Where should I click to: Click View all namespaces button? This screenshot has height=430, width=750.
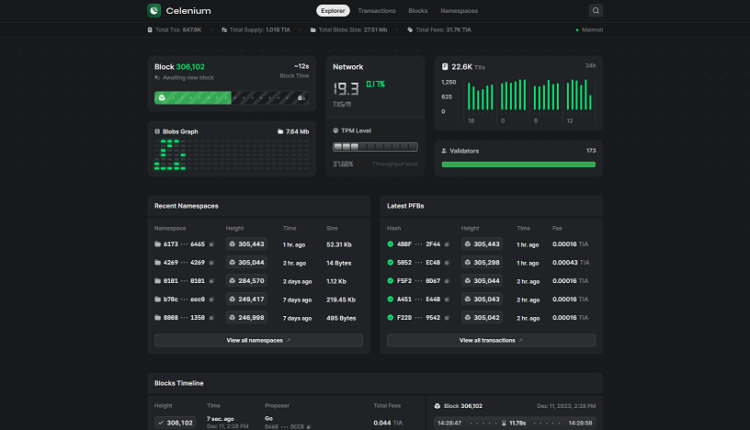point(258,340)
